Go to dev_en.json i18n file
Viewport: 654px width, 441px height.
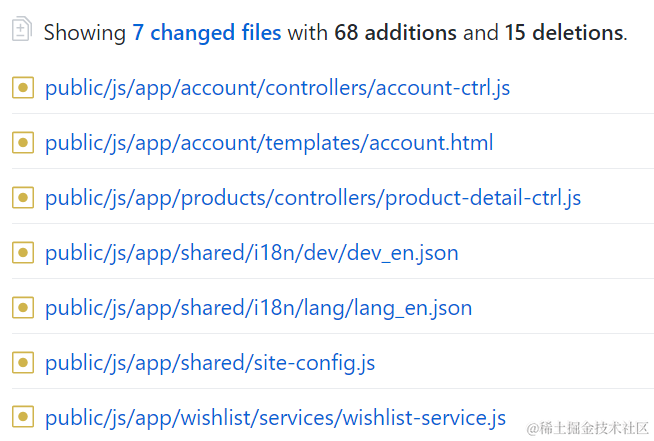[251, 253]
